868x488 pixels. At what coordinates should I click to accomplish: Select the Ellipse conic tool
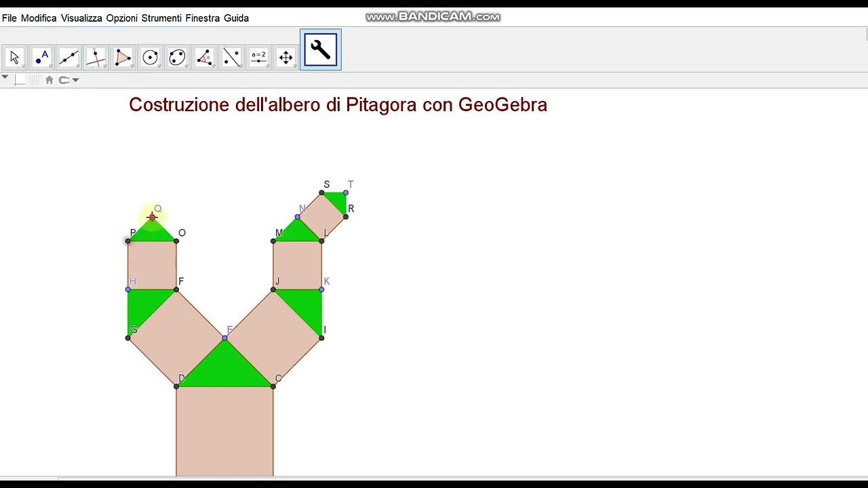177,58
